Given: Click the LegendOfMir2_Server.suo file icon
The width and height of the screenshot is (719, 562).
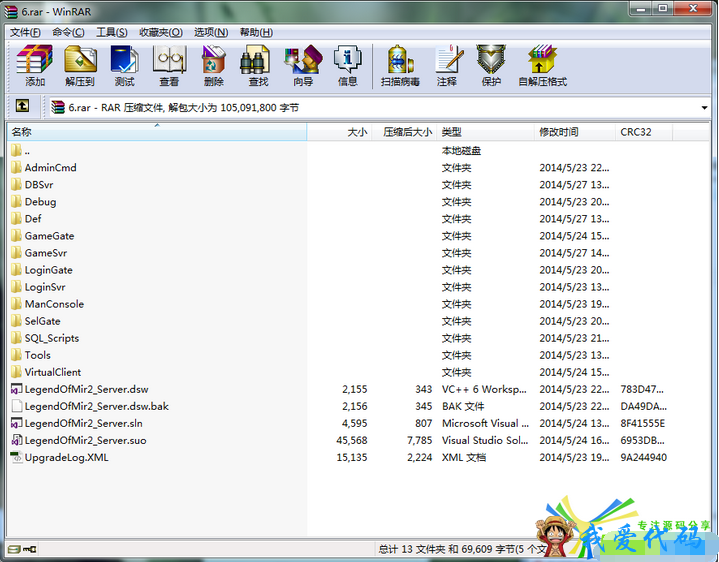Looking at the screenshot, I should click(17, 440).
